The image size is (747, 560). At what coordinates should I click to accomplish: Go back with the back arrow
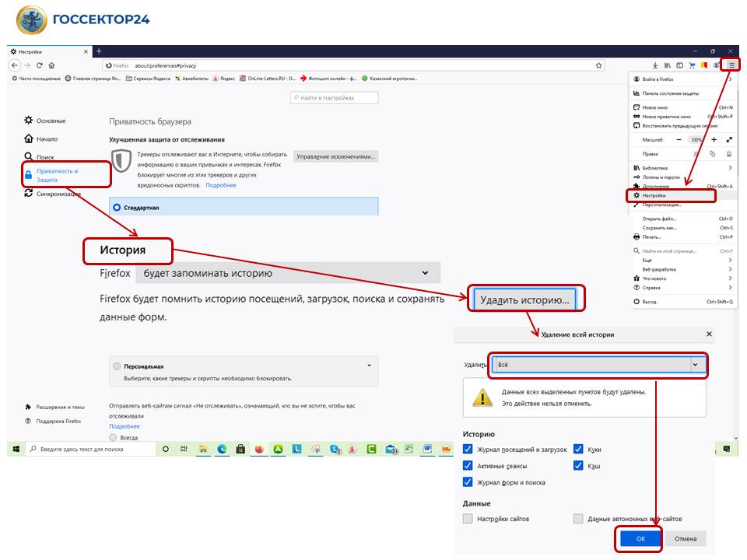(15, 65)
